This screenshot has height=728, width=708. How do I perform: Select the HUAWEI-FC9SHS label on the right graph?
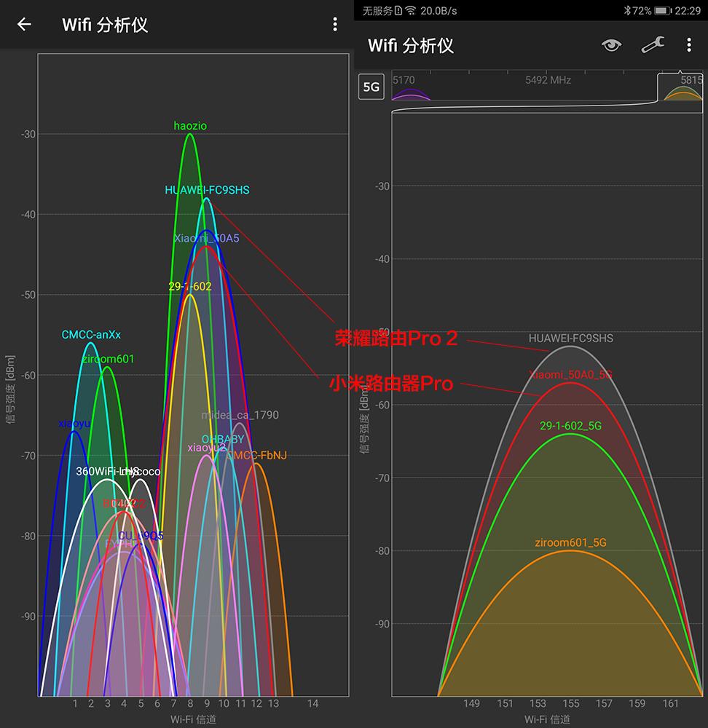tap(570, 338)
